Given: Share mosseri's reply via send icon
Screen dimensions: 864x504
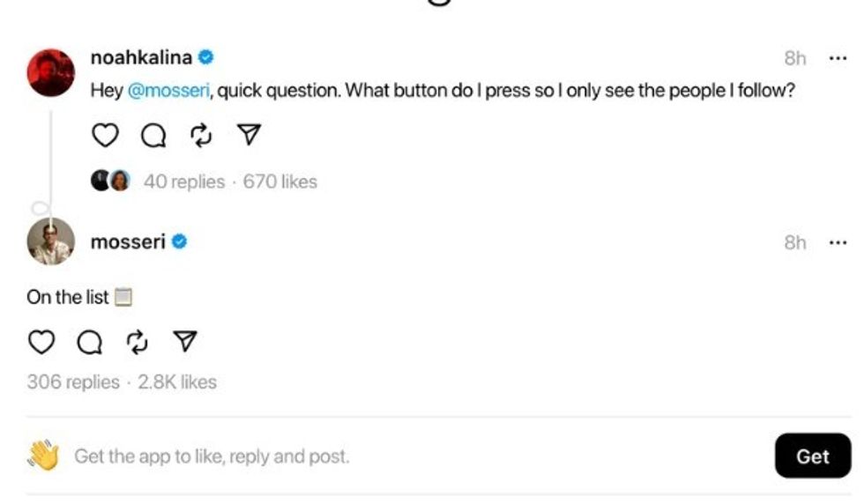Looking at the screenshot, I should point(185,342).
